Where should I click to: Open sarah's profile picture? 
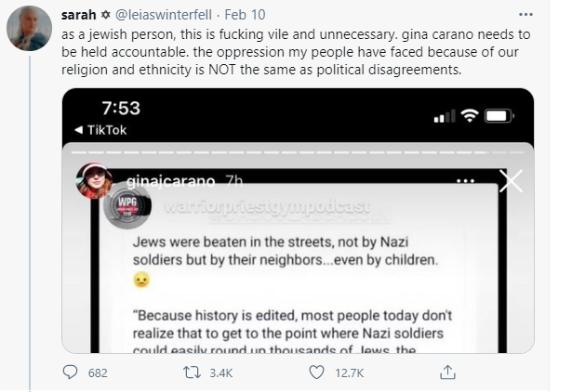pos(29,28)
